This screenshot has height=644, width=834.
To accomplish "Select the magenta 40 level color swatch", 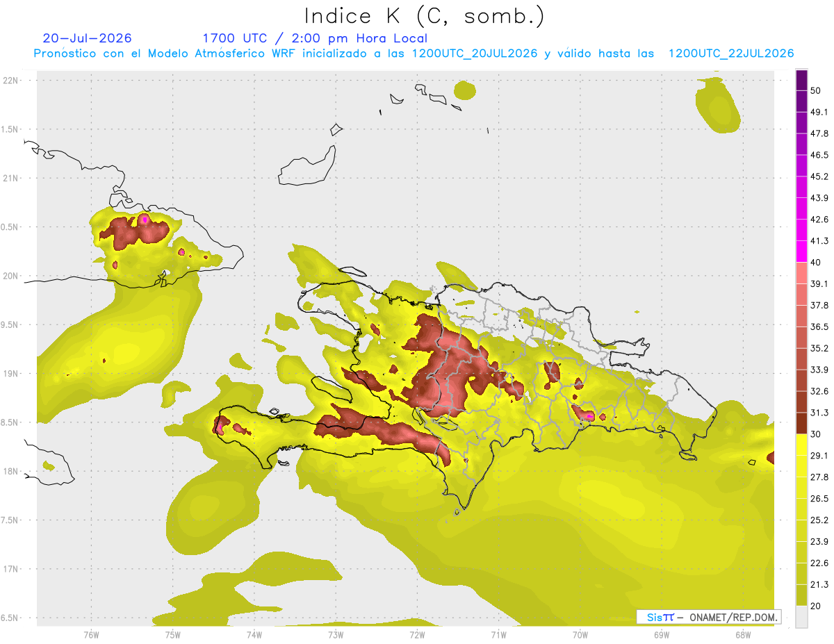I will [x=801, y=251].
